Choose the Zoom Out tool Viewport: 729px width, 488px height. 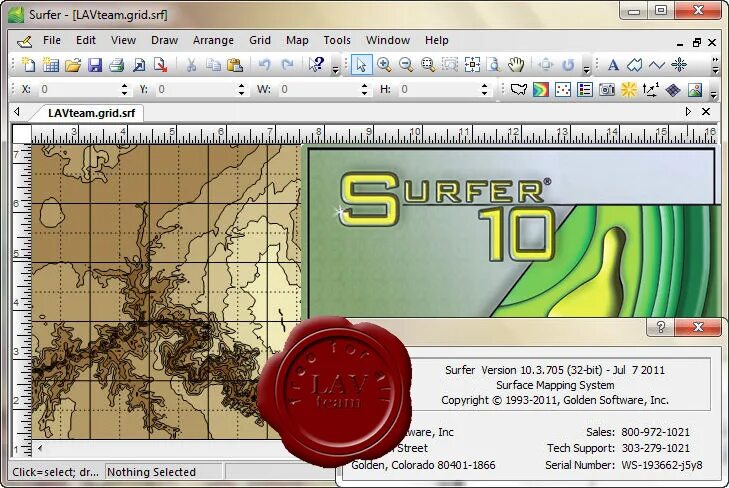pos(405,65)
